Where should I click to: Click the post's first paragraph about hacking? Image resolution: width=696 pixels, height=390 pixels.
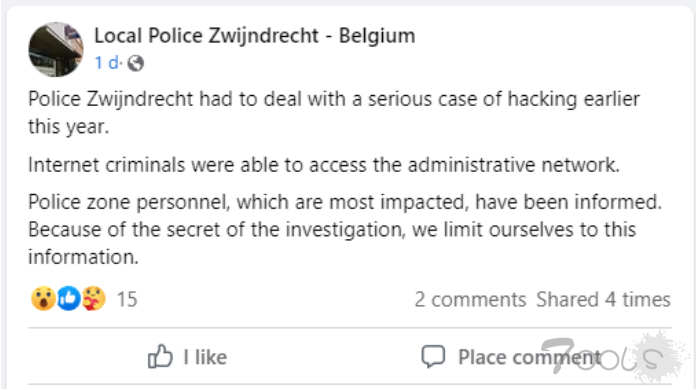(334, 113)
